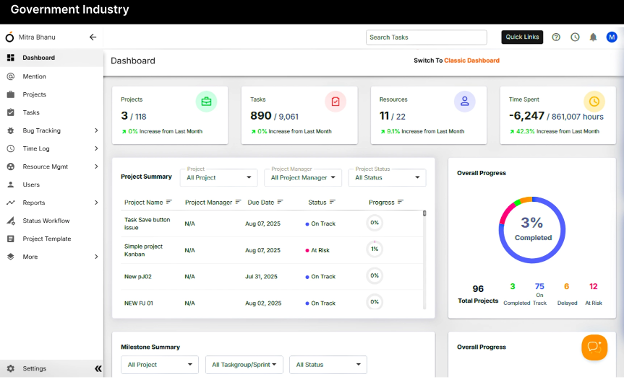Switch to Classic Dashboard link
Viewport: 624px width, 378px height.
(472, 60)
